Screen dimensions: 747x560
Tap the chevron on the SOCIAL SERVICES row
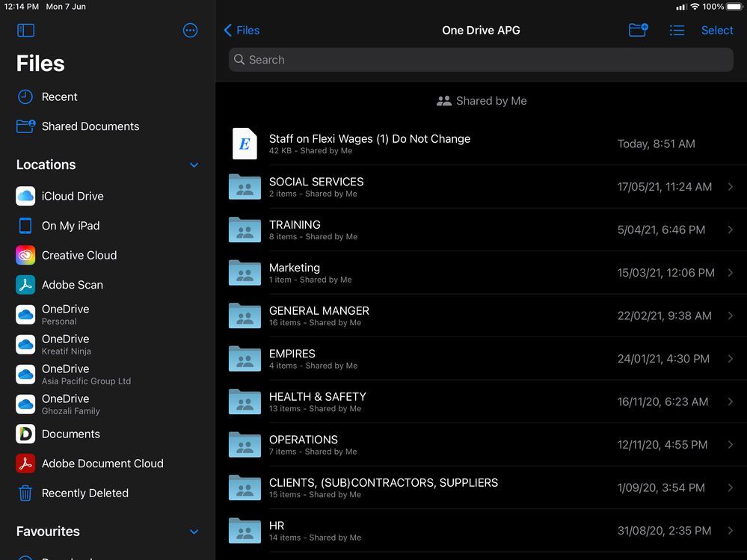pos(731,187)
